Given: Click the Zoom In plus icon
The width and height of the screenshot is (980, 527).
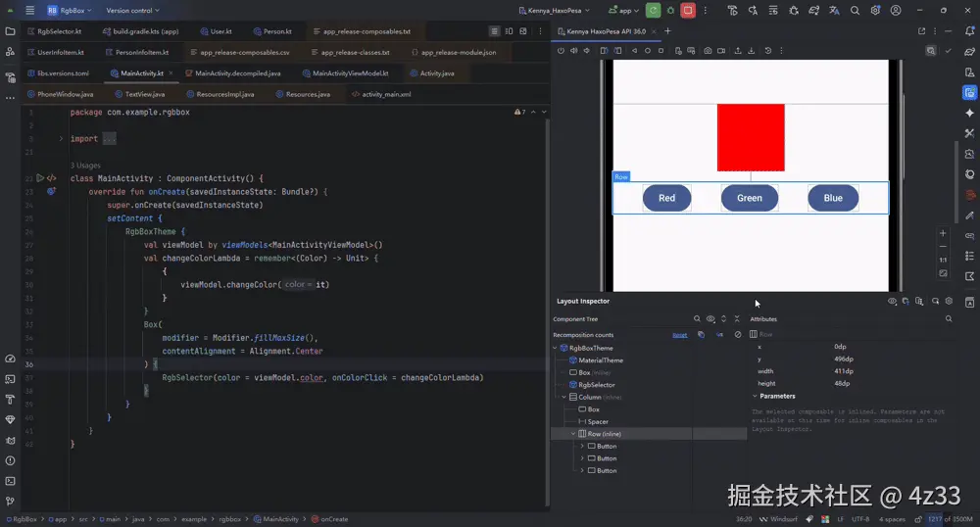Looking at the screenshot, I should pyautogui.click(x=943, y=233).
